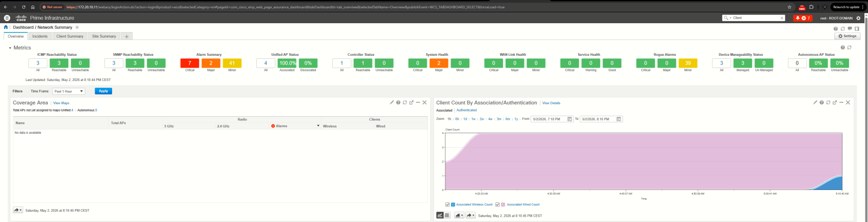Open the Client Count export arrow dropdown
The width and height of the screenshot is (868, 222).
[471, 215]
